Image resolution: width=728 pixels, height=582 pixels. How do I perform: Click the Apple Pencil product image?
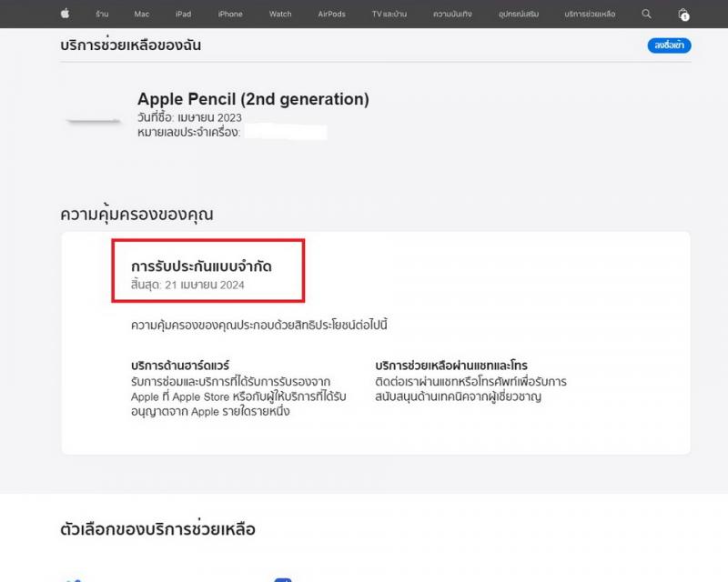[93, 121]
